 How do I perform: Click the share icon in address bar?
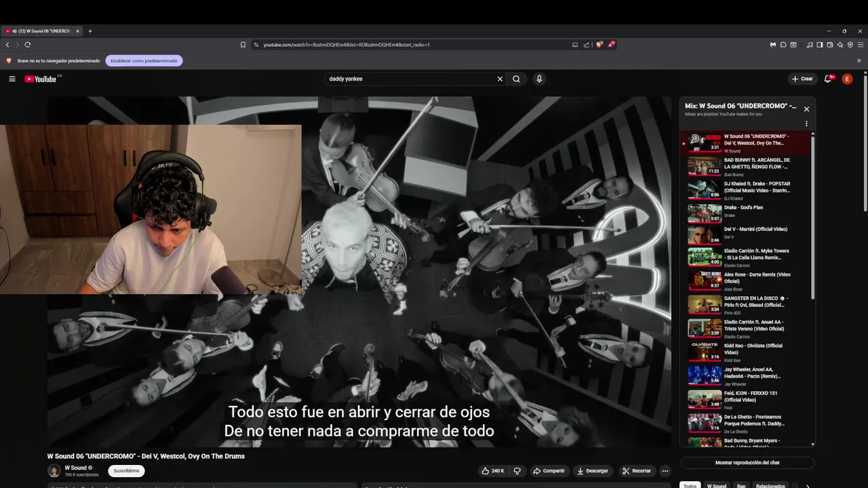[x=586, y=45]
